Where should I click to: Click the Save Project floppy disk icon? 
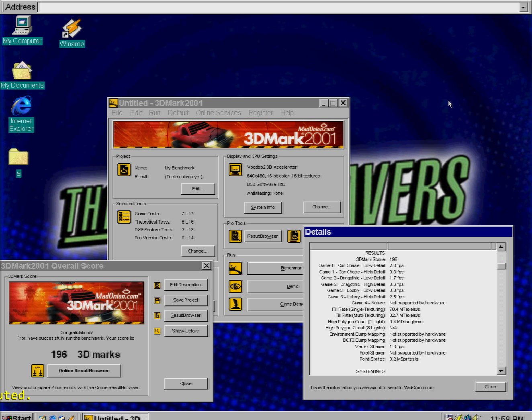[x=157, y=301]
